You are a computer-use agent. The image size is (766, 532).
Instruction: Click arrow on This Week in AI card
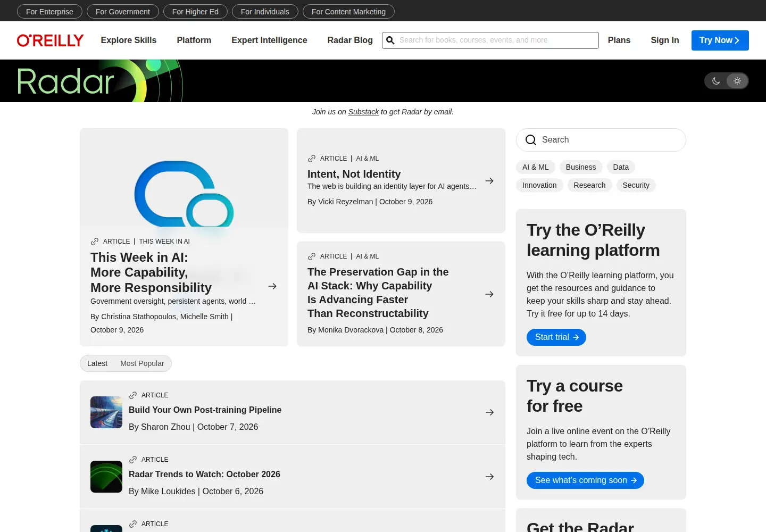[272, 286]
